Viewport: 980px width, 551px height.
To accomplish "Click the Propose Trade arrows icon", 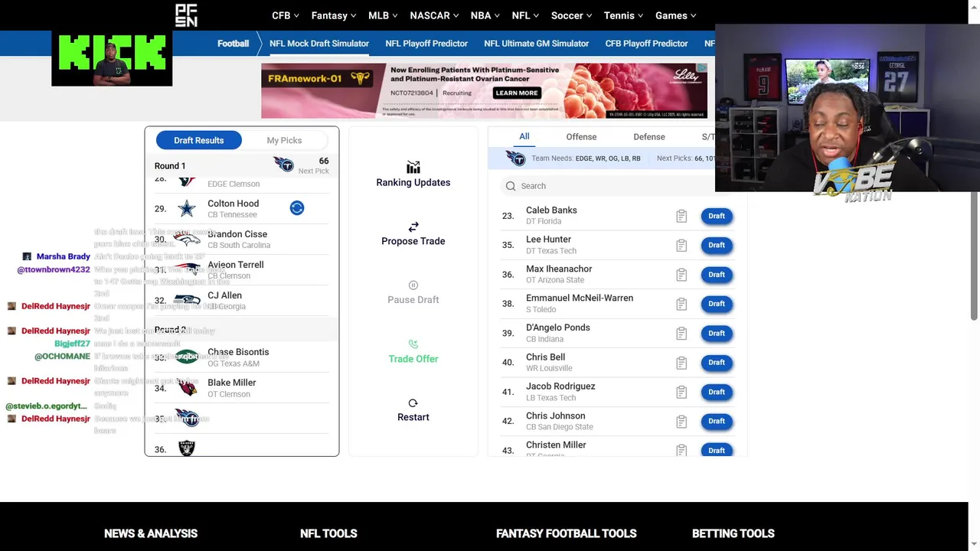I will point(413,227).
